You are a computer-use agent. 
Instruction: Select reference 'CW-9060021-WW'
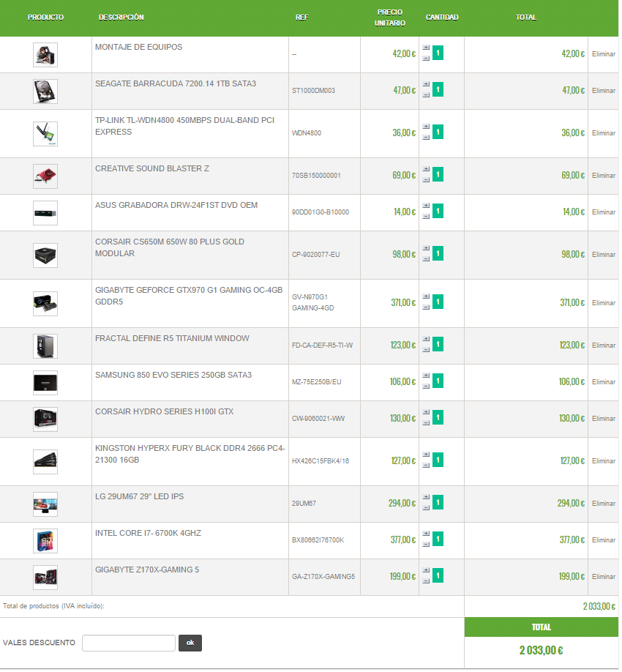318,418
